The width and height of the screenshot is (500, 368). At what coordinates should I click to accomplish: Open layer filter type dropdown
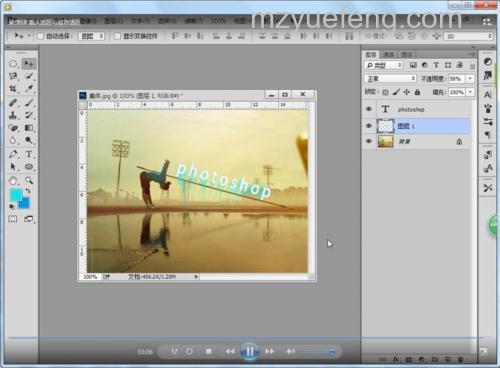(x=384, y=65)
